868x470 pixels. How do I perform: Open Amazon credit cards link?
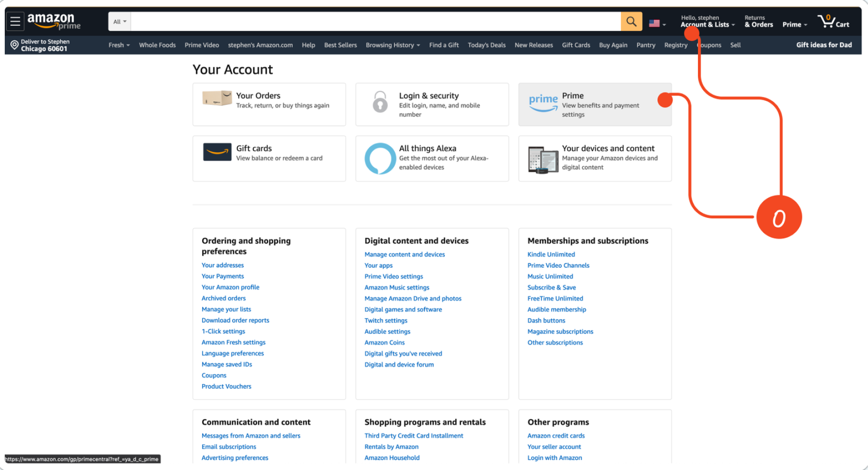(x=556, y=436)
